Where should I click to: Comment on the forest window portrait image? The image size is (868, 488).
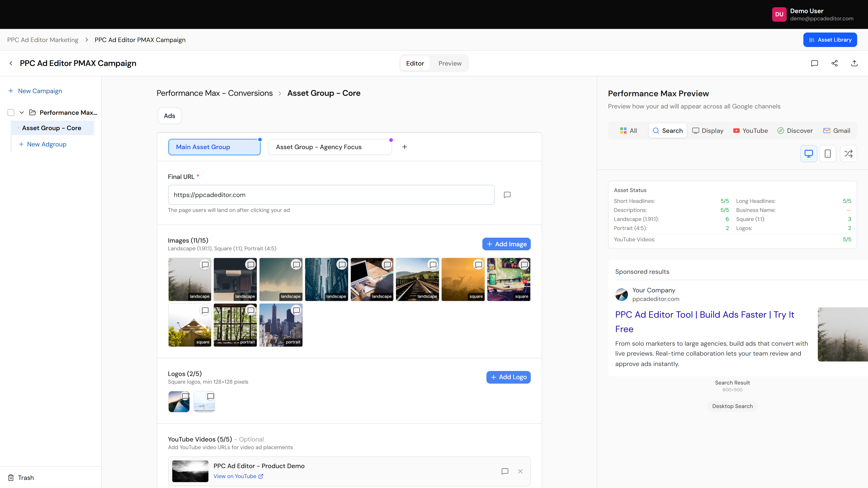pyautogui.click(x=251, y=310)
